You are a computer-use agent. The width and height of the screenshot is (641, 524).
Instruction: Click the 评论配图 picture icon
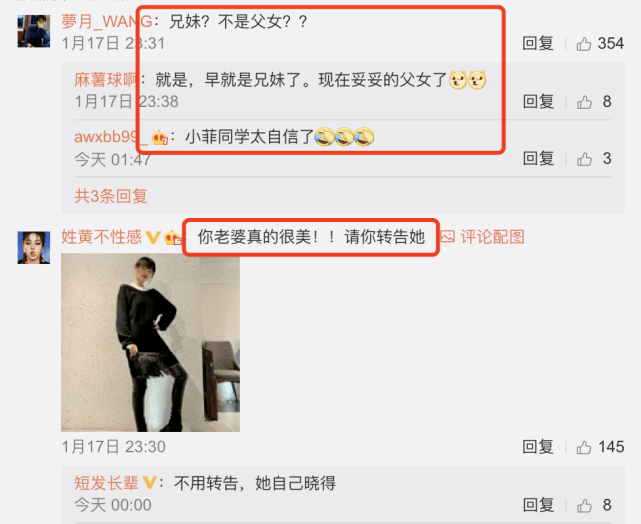point(448,237)
